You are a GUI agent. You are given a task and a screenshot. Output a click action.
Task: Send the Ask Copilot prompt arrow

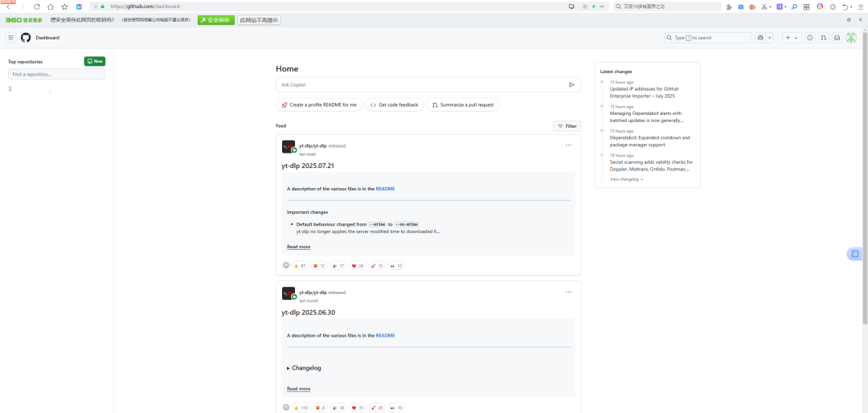point(571,84)
